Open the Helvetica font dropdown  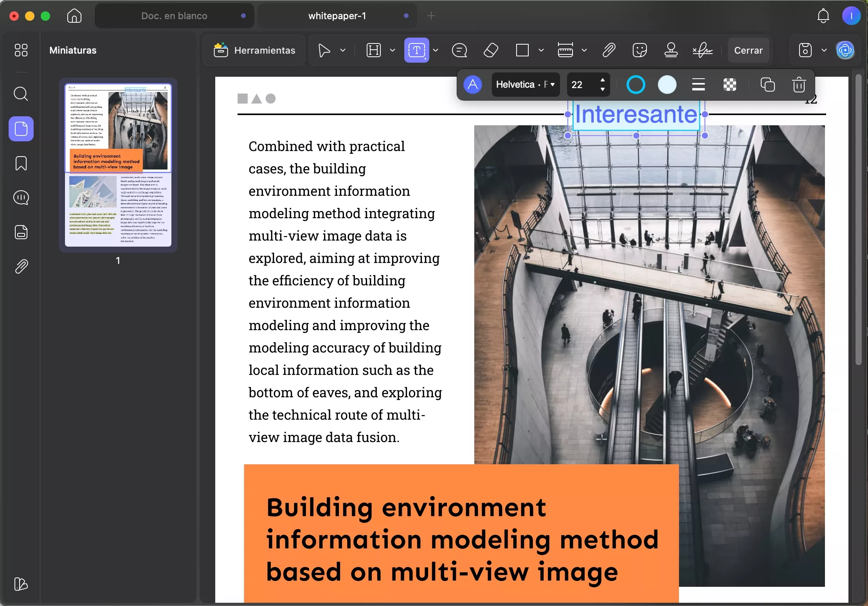[526, 85]
